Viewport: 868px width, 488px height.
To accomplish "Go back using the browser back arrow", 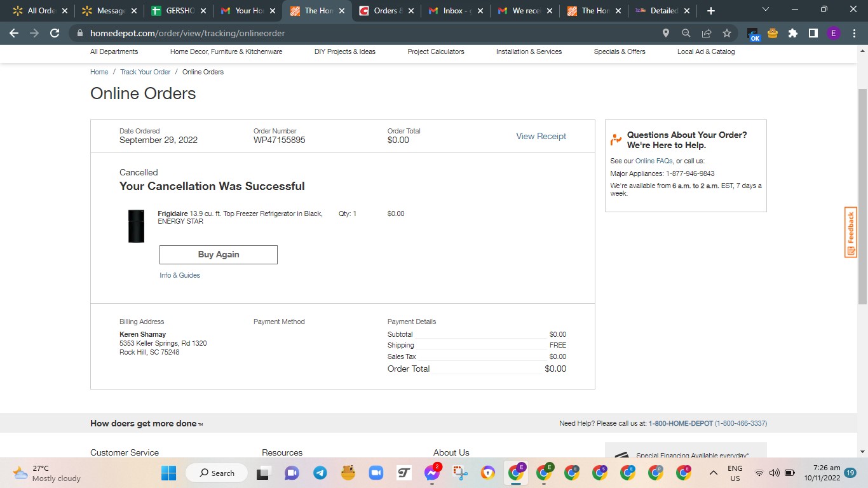I will pos(14,33).
